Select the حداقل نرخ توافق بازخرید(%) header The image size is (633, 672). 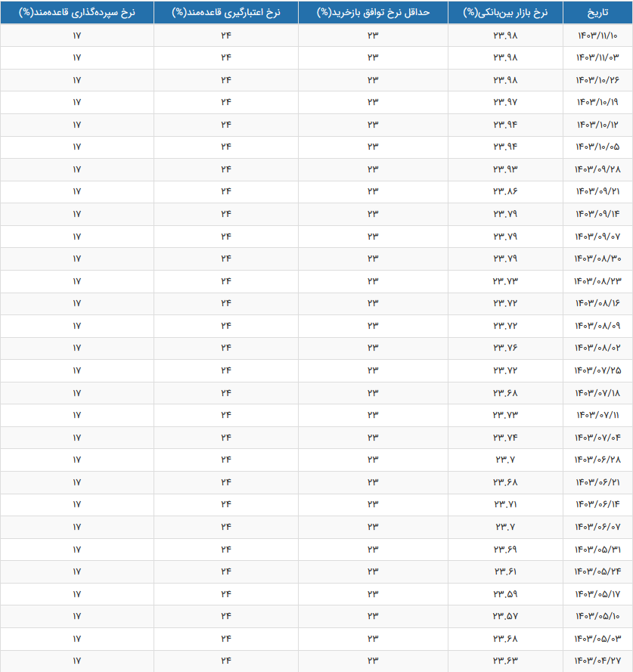(372, 13)
